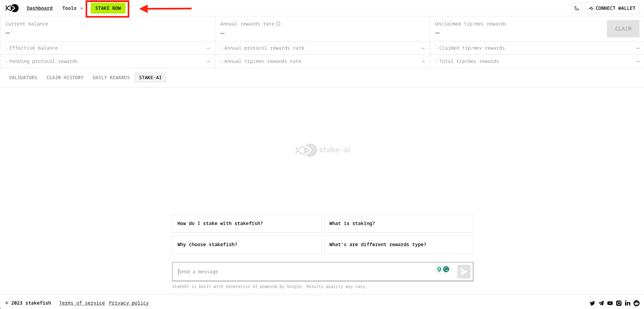This screenshot has width=644, height=309.
Task: Click the 'Total tip/mev rewards' row
Action: point(537,61)
